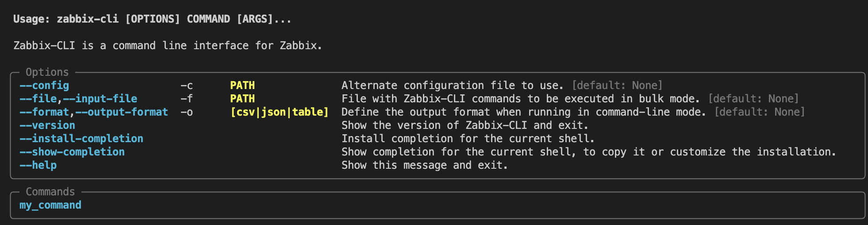Click the -o short flag

(187, 112)
